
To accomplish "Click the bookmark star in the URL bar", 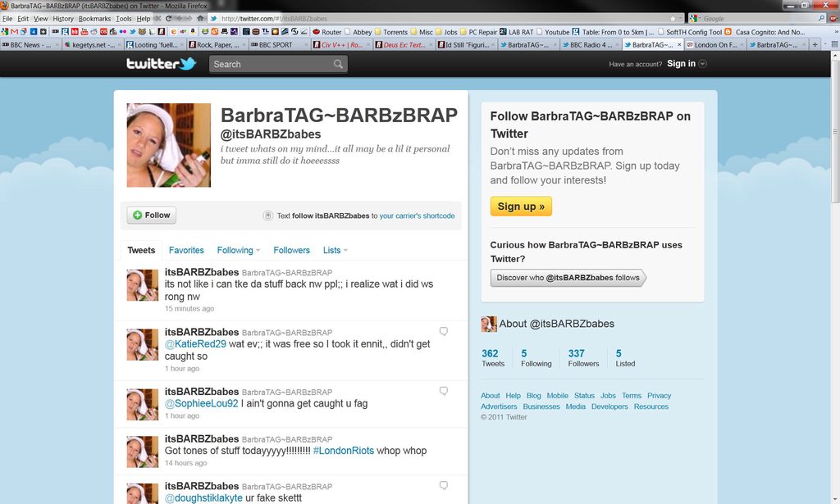I will (x=673, y=18).
